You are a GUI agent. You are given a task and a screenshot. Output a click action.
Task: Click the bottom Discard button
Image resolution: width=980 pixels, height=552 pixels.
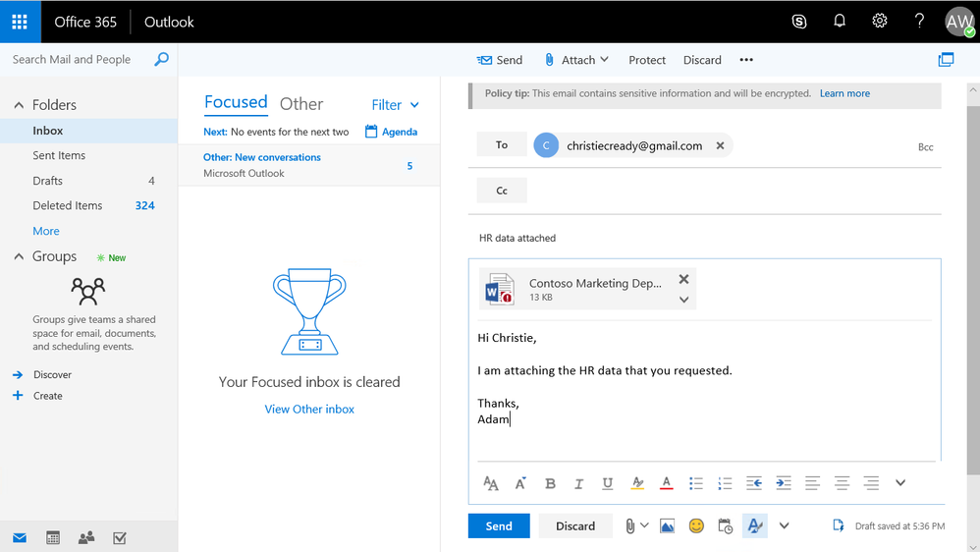pyautogui.click(x=575, y=525)
